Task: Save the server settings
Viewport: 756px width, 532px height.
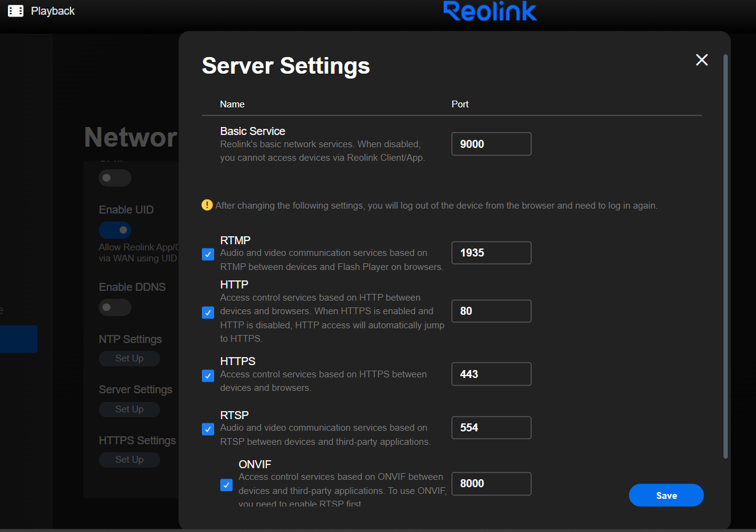Action: click(666, 495)
